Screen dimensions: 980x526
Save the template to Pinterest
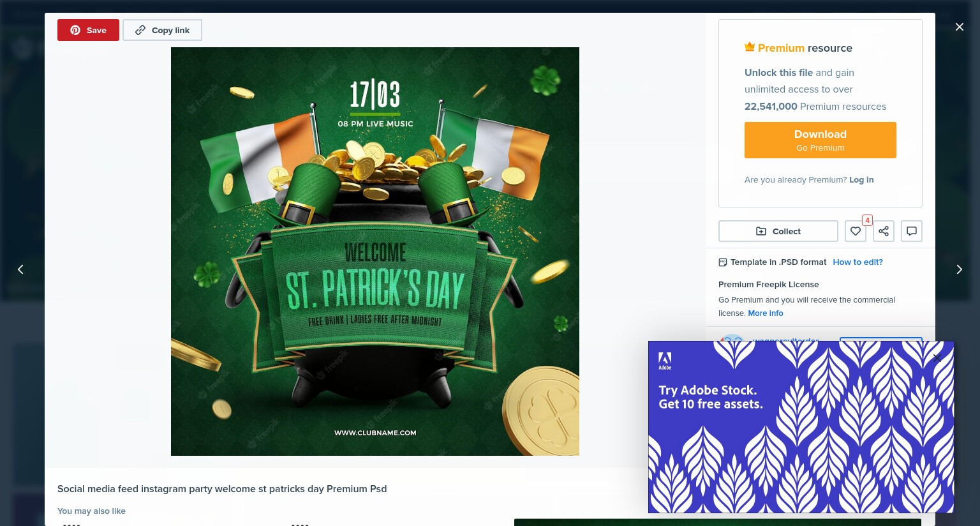[x=88, y=30]
